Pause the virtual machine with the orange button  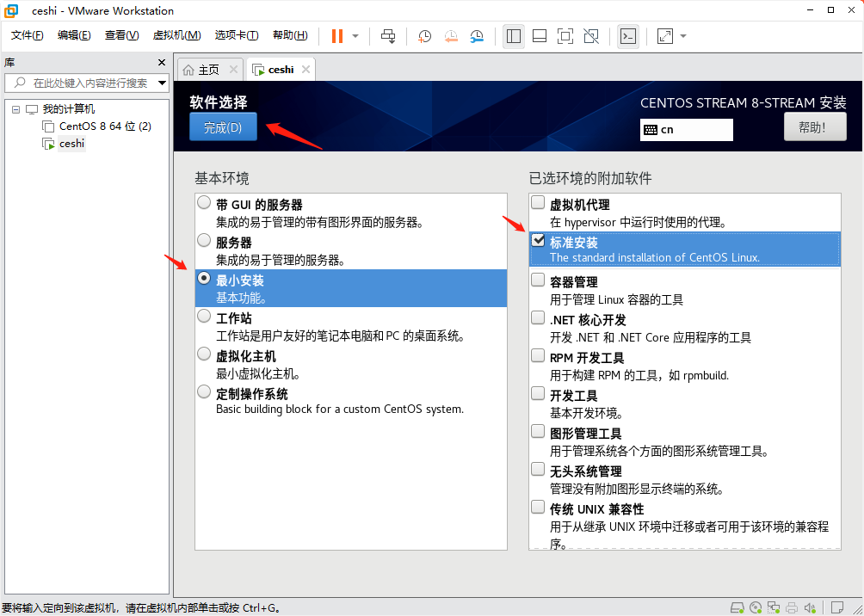pyautogui.click(x=337, y=36)
